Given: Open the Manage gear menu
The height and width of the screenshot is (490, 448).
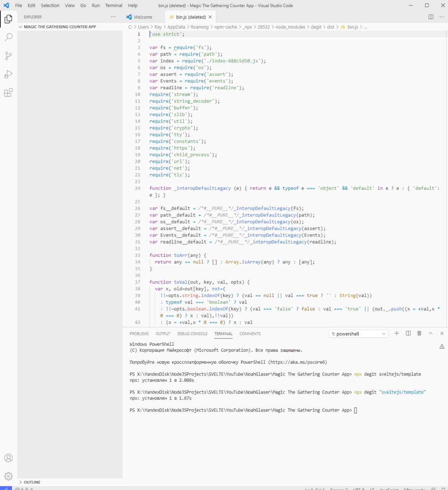Looking at the screenshot, I should (x=8, y=476).
